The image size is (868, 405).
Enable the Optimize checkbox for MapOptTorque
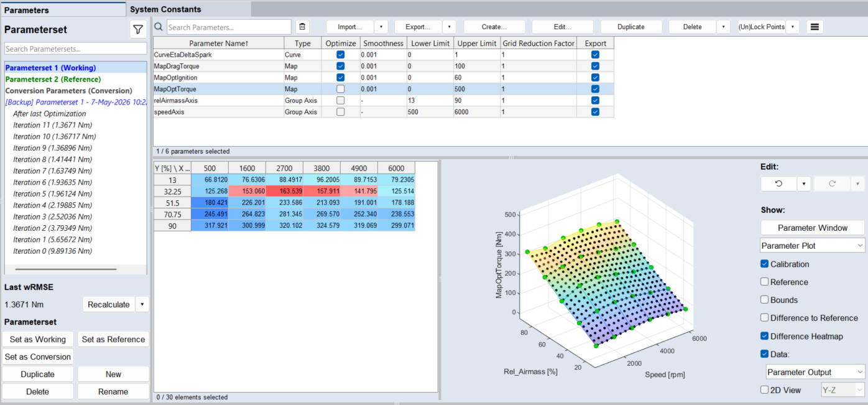(340, 89)
